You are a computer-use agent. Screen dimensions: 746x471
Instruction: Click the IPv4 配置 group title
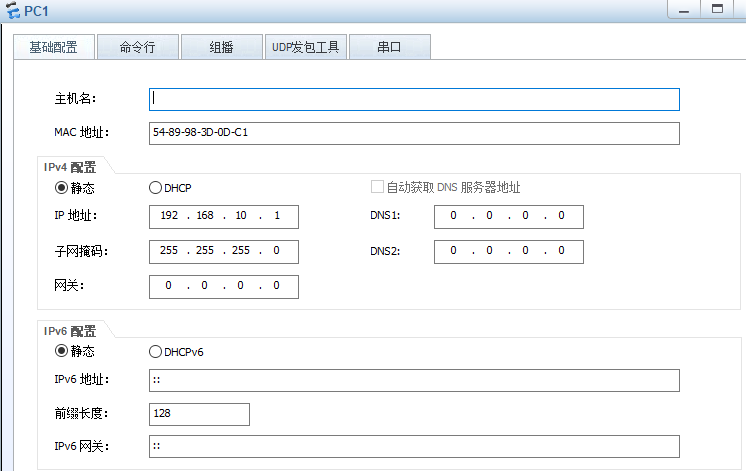tap(70, 167)
